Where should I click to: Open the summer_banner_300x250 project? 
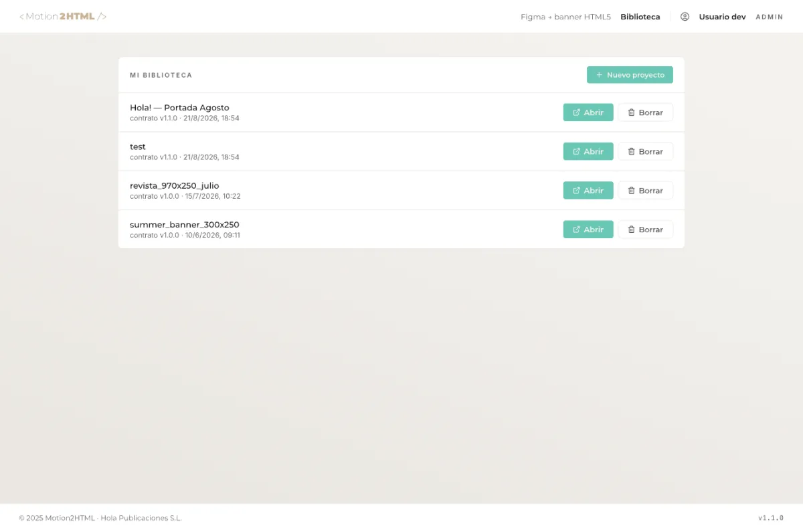[x=588, y=229]
